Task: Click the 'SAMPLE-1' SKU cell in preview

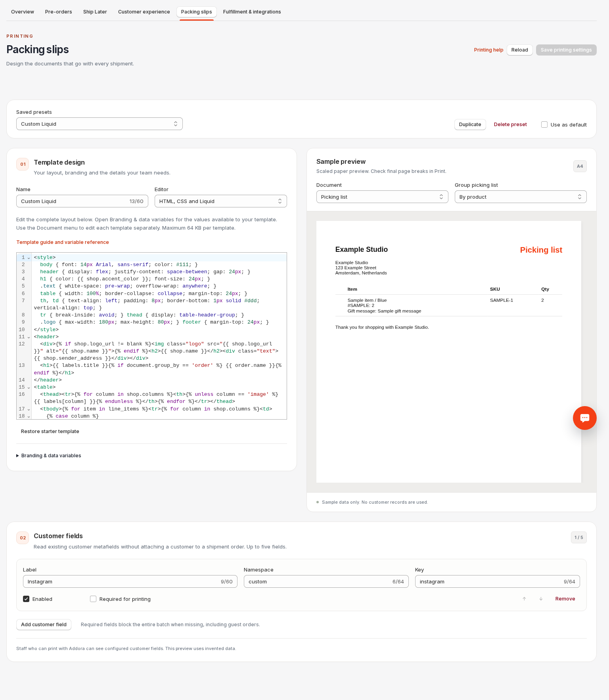Action: click(502, 300)
